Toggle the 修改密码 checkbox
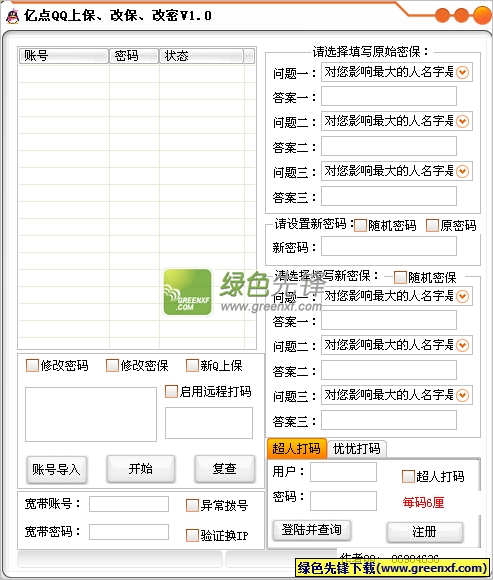 click(x=33, y=365)
